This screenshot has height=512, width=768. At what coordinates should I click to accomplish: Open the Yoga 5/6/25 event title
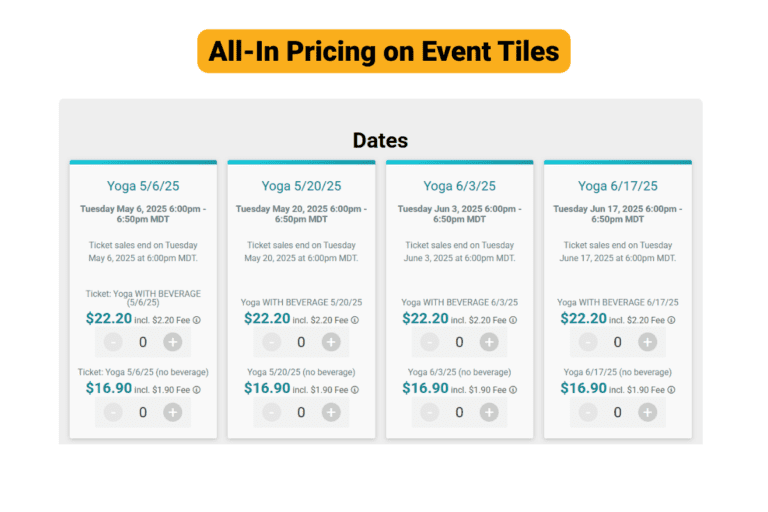143,186
